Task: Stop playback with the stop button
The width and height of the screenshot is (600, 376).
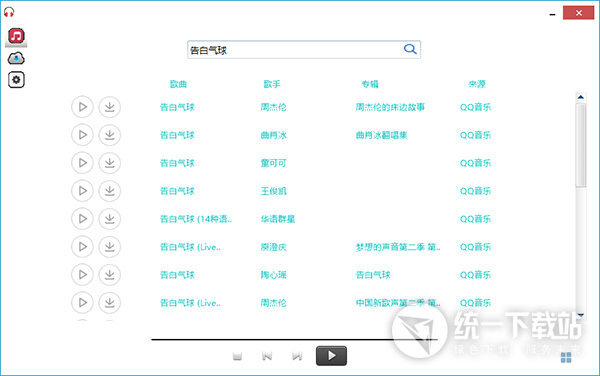Action: [x=237, y=356]
